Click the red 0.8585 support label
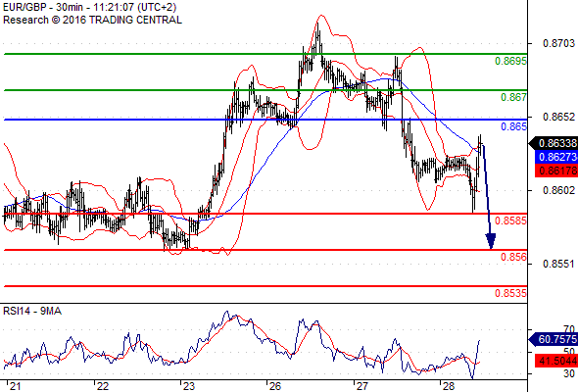Image resolution: width=578 pixels, height=392 pixels. 510,220
